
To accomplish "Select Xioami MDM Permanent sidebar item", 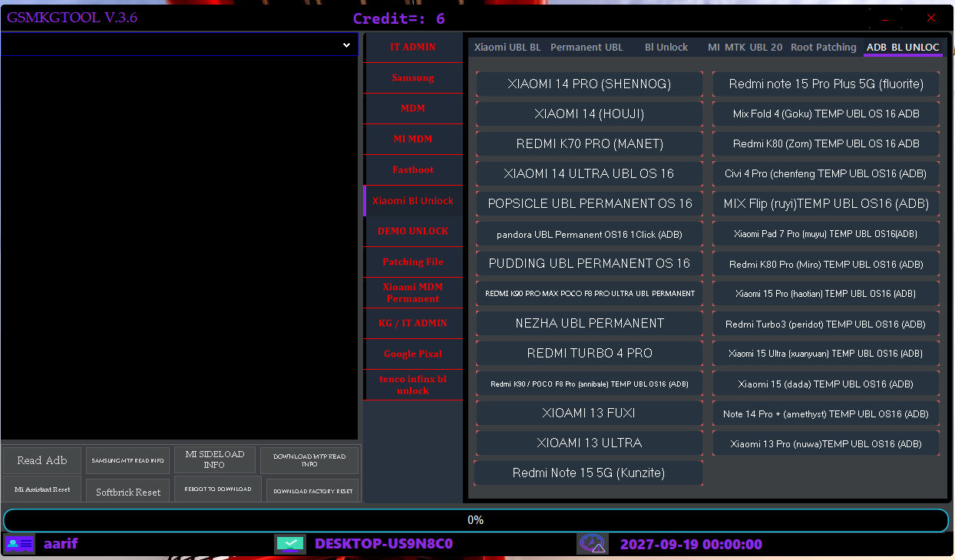I will coord(413,293).
